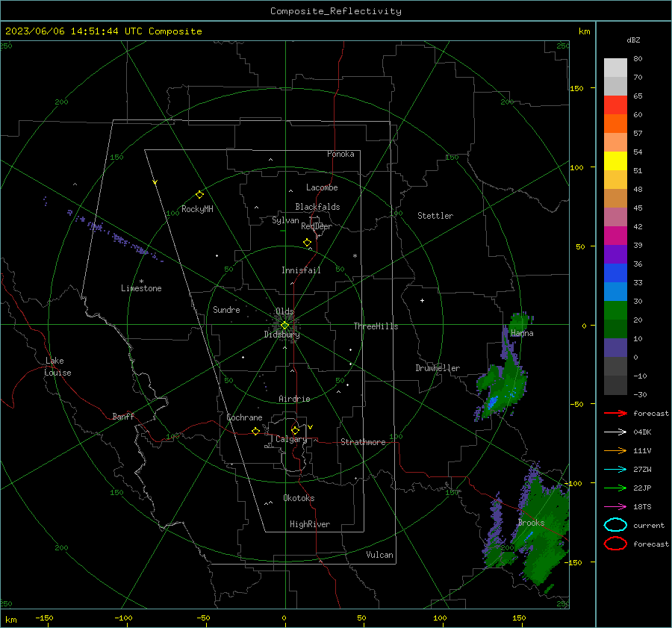Click the asterisk marker above Limestone
This screenshot has height=628, width=672.
(141, 282)
